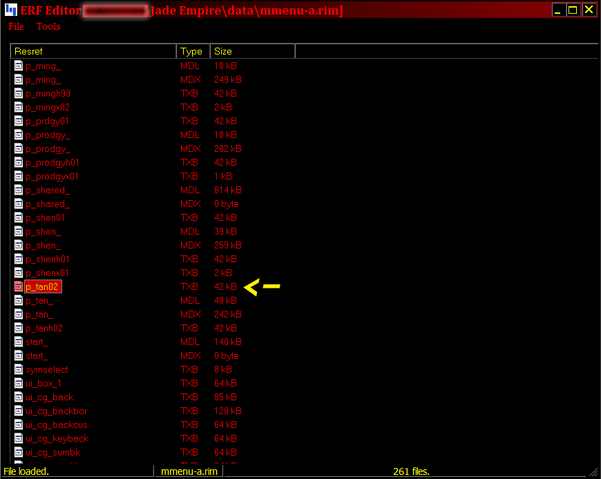Select the p_tanh02 resource name

coord(44,328)
